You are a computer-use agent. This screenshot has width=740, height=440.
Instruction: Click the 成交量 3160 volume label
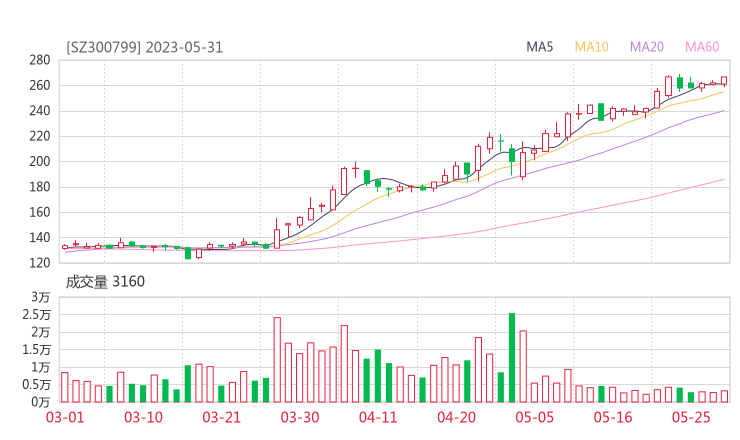tap(105, 282)
